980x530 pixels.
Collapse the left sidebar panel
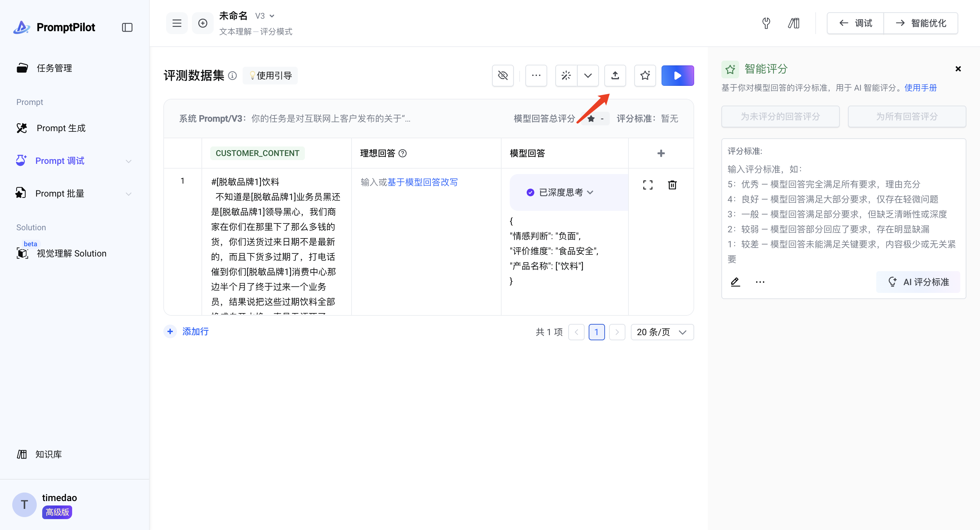(127, 27)
